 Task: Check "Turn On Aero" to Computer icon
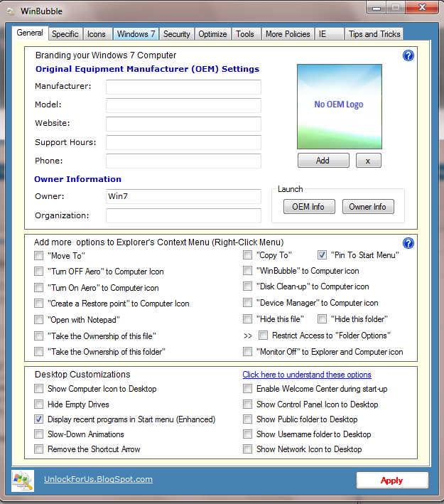38,288
